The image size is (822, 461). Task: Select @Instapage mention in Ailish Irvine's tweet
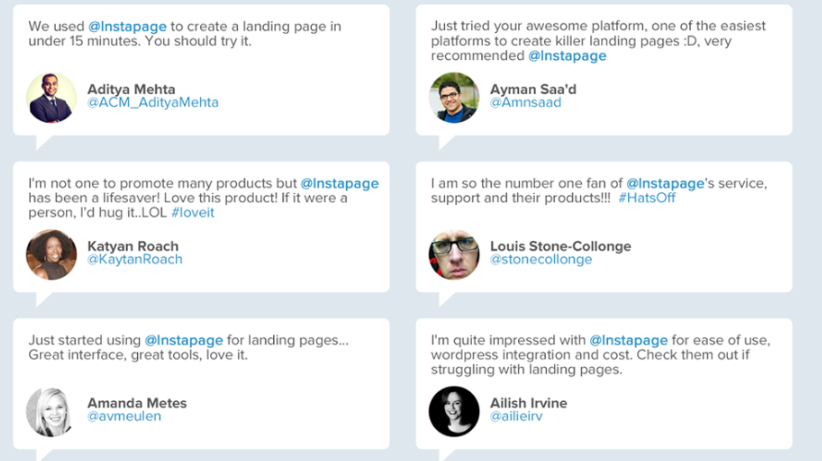628,341
